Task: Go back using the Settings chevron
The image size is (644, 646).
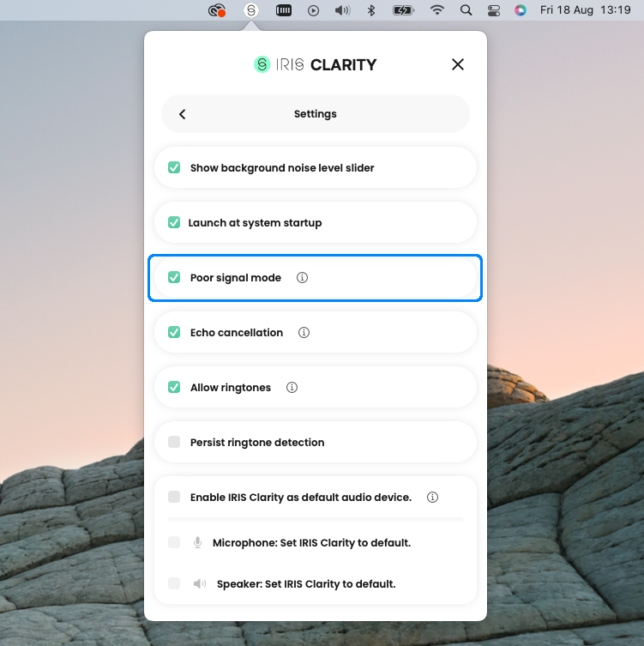Action: click(183, 114)
